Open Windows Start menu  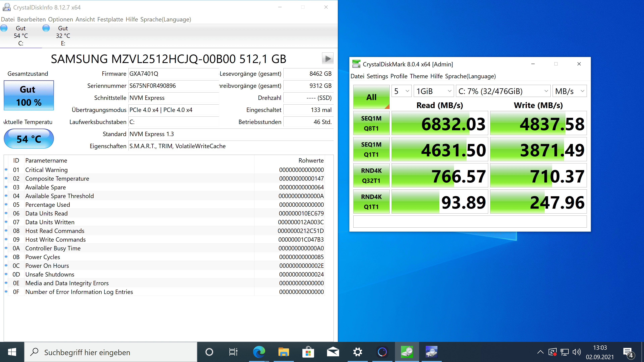click(x=12, y=352)
